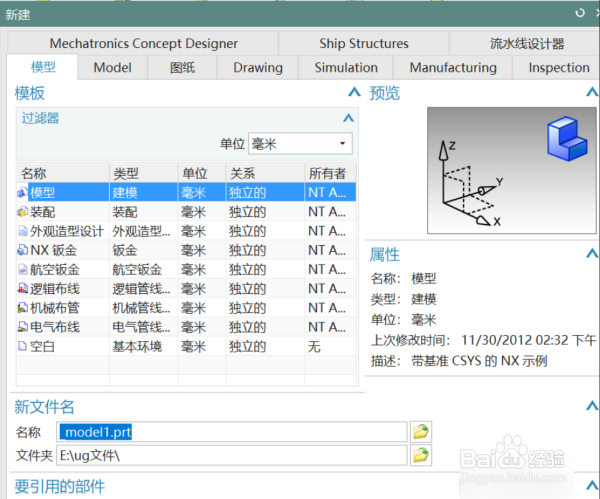Sort templates by 名称 column header
This screenshot has height=499, width=600.
point(63,173)
